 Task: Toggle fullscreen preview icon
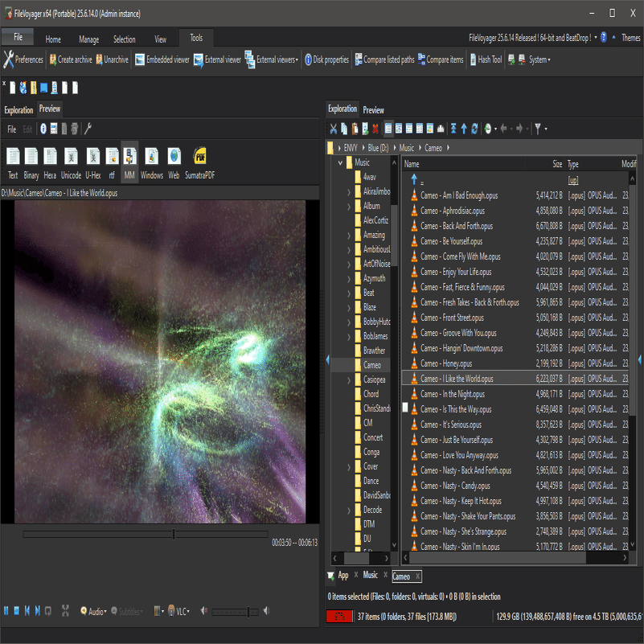coord(65,611)
